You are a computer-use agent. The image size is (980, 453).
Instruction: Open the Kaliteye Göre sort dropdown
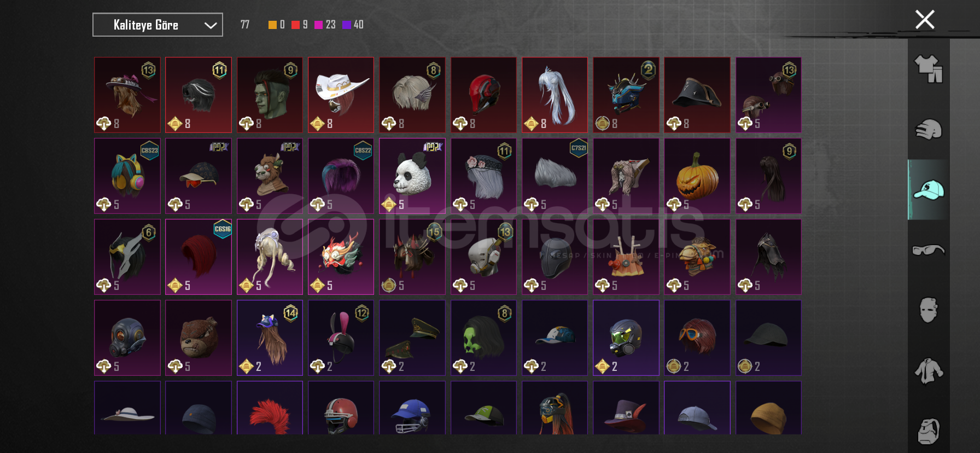[157, 25]
